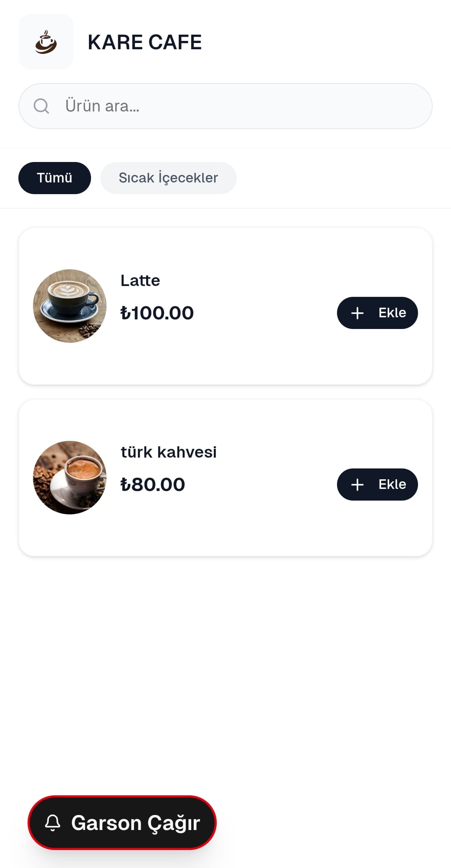
Task: Tap the bell icon in Garson Çağır
Action: 53,822
